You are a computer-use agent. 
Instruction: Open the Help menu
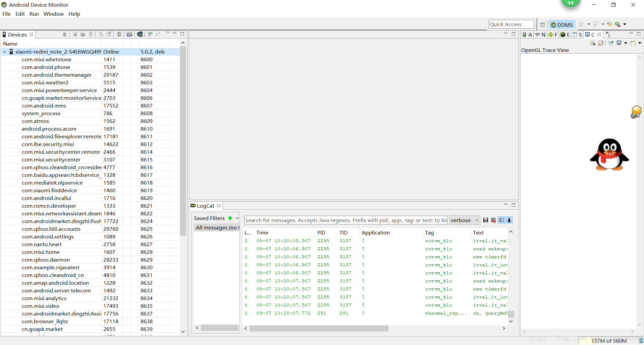74,14
